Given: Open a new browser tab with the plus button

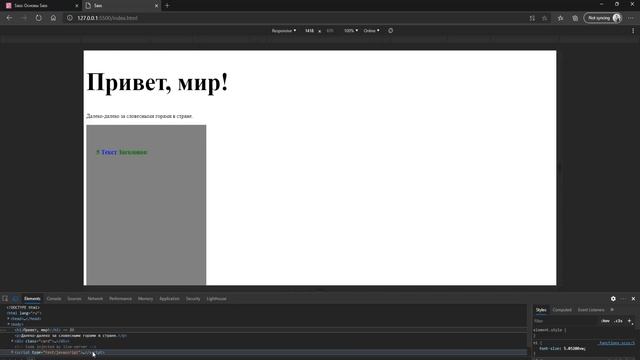Looking at the screenshot, I should click(x=167, y=6).
